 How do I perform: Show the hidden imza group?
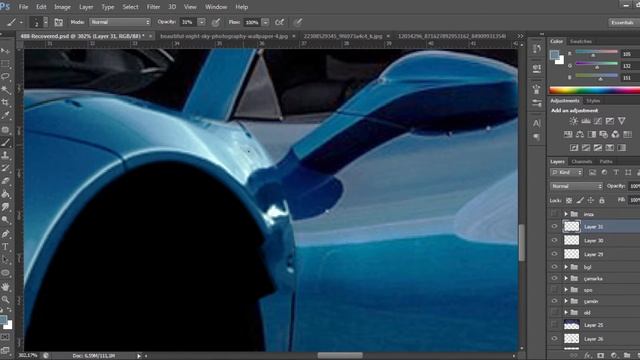tap(554, 214)
